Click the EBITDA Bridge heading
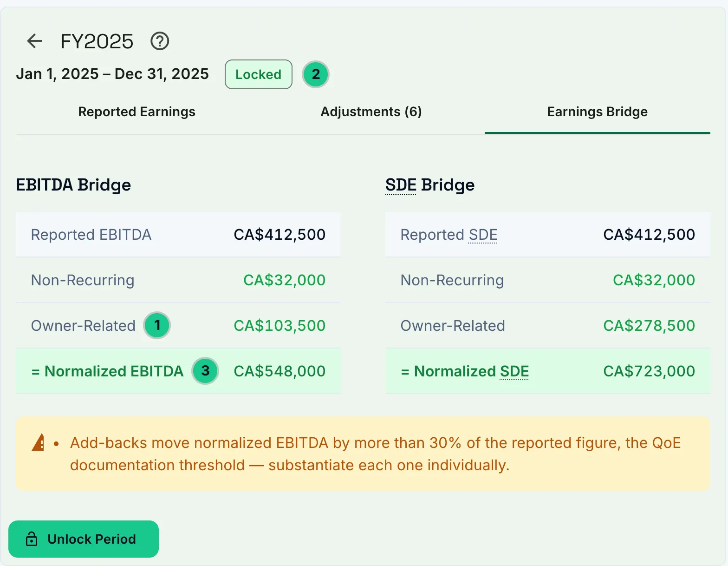 73,185
